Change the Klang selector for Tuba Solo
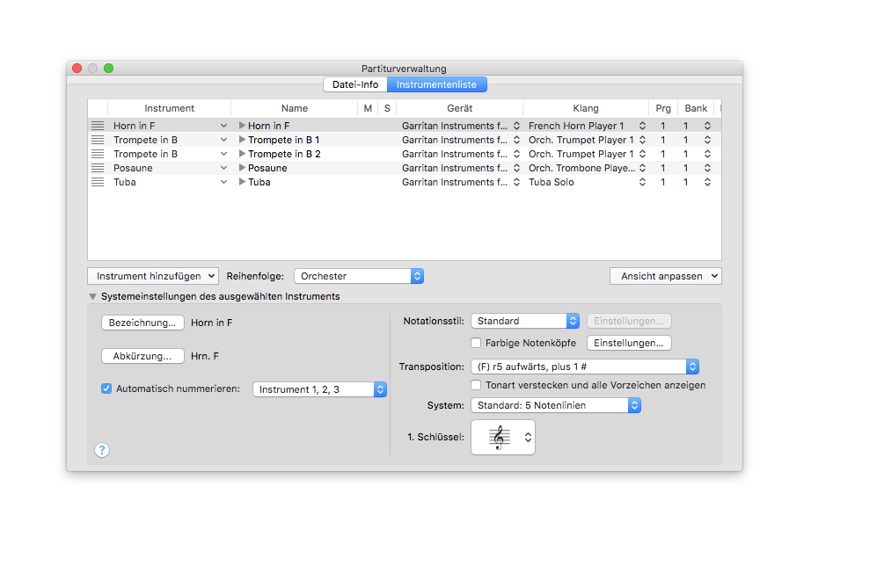 coord(642,182)
